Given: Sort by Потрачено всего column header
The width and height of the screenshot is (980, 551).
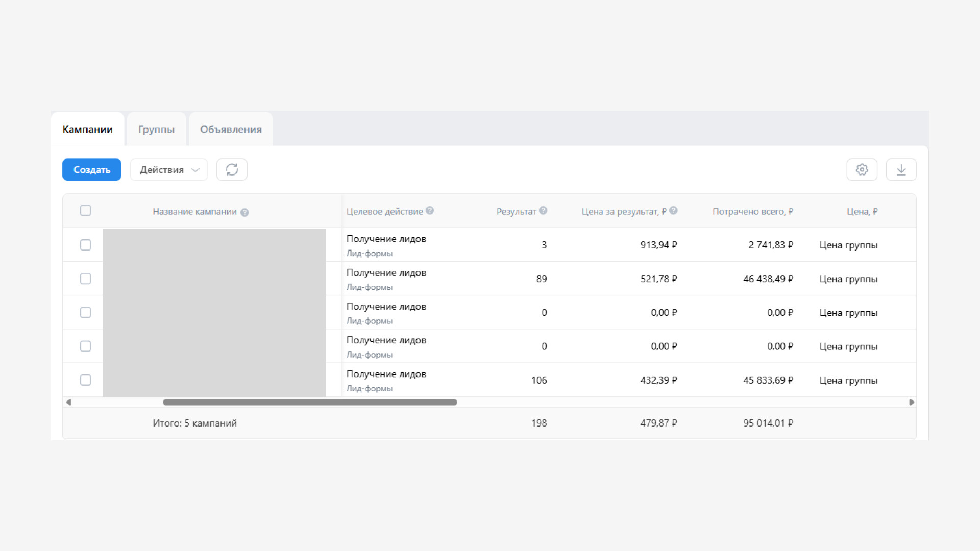Looking at the screenshot, I should pos(752,211).
